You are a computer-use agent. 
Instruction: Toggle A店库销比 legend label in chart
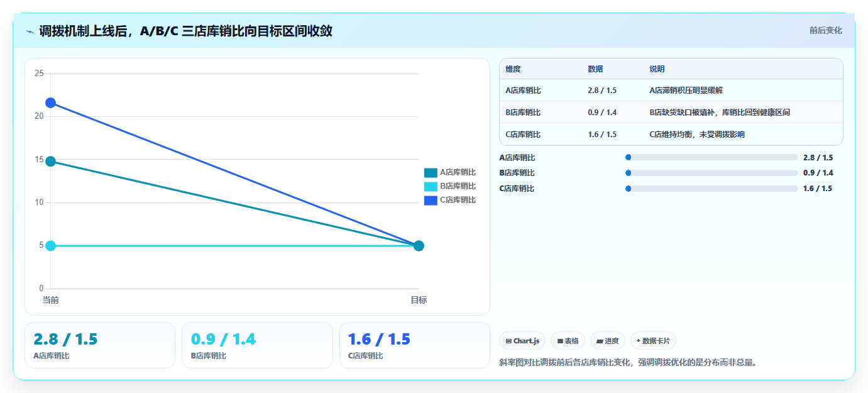pyautogui.click(x=458, y=172)
